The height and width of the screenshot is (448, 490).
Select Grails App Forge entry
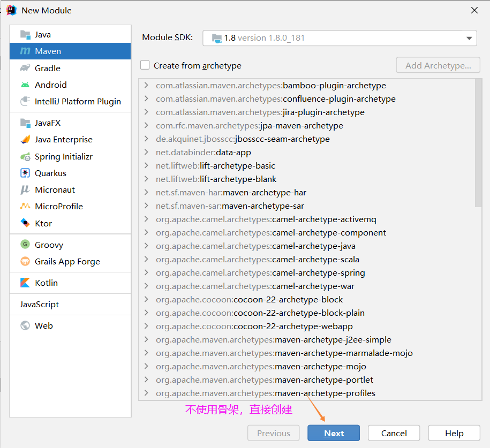(x=70, y=261)
